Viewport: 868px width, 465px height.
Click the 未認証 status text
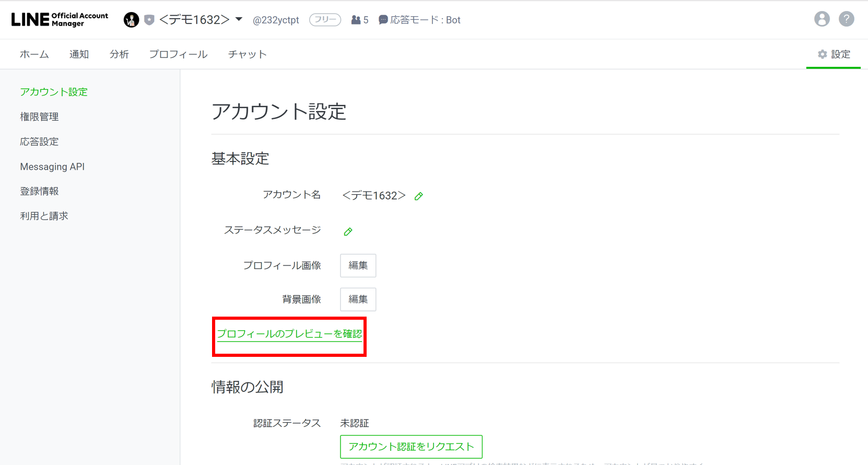tap(355, 423)
